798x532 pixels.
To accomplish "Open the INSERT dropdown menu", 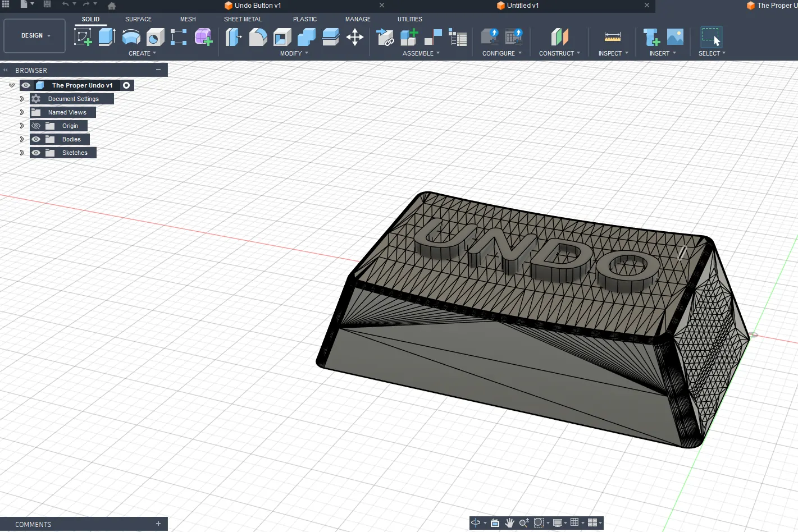I will (x=663, y=53).
